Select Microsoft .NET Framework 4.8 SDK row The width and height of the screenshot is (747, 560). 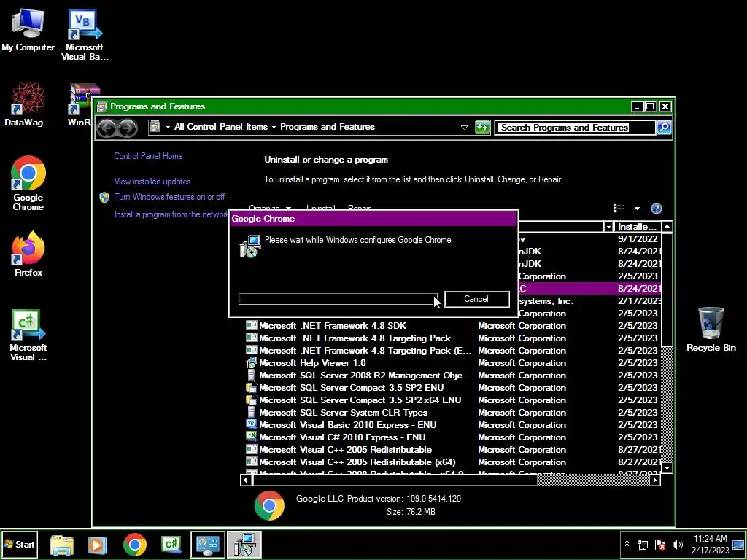[x=451, y=326]
